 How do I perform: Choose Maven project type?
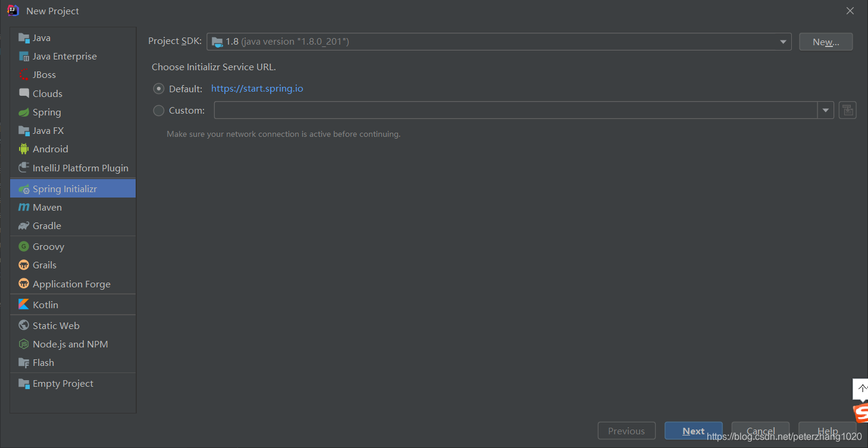pyautogui.click(x=73, y=207)
